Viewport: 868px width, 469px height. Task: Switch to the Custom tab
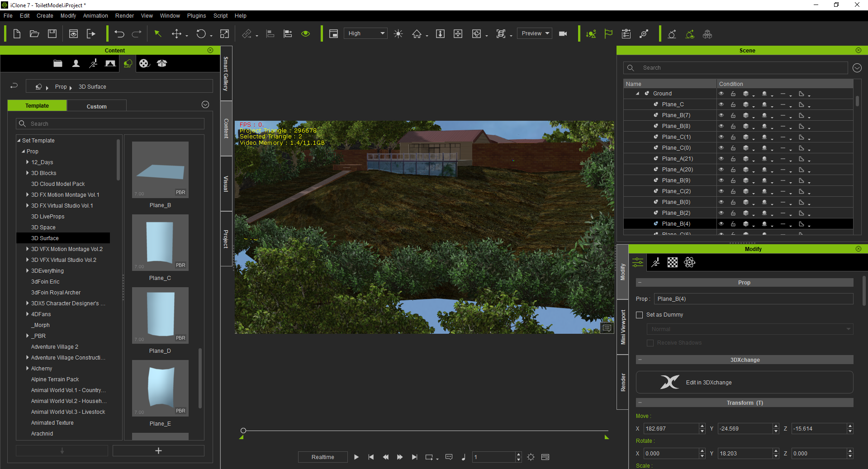pos(97,106)
